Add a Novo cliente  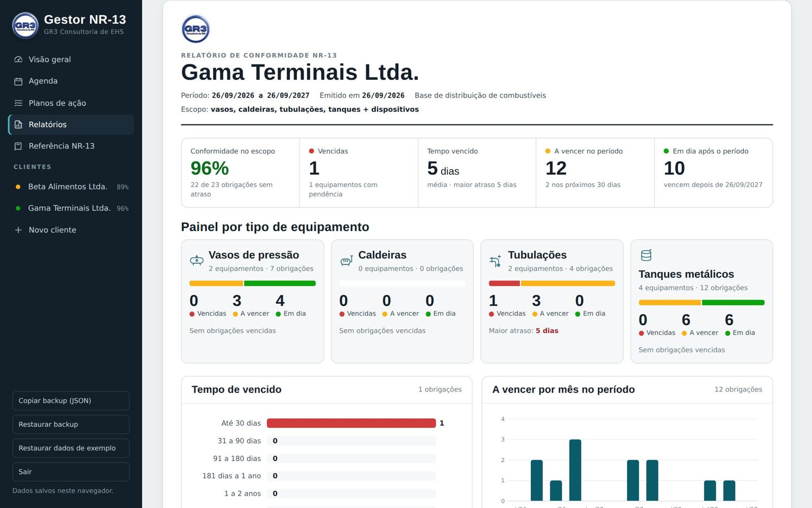point(71,230)
